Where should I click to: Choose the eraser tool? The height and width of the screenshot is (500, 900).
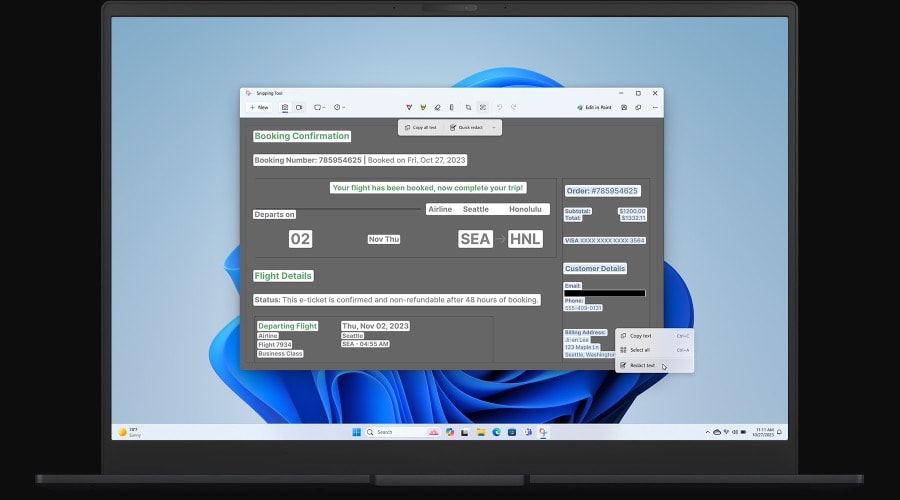(437, 107)
